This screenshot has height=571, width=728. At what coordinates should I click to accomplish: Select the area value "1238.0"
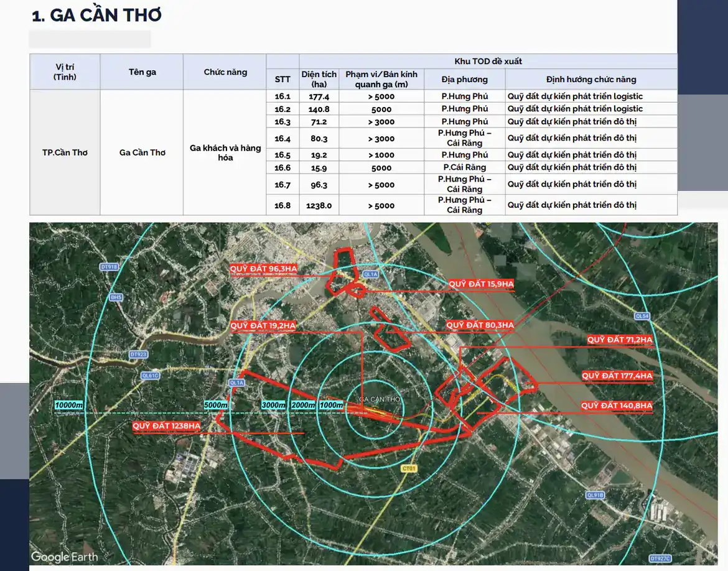319,205
